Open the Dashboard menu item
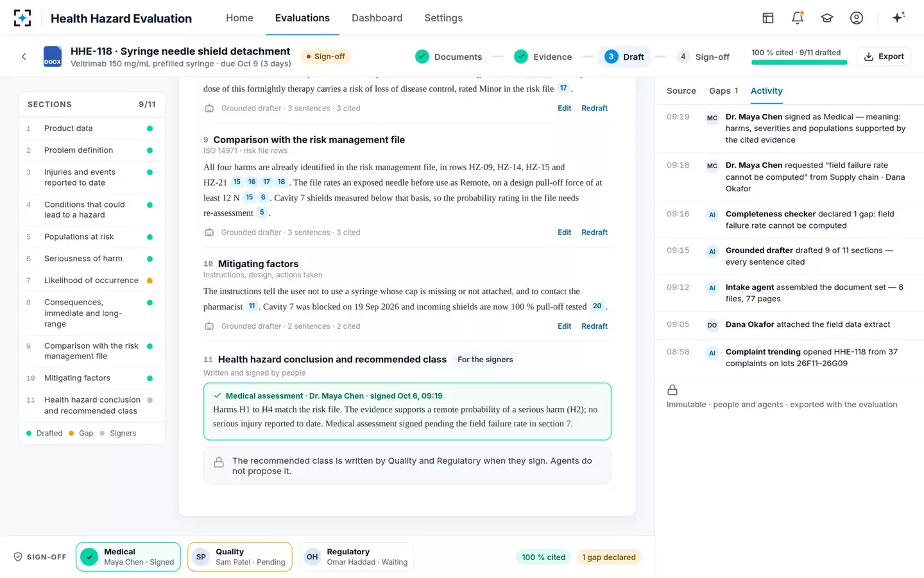The width and height of the screenshot is (924, 578). (x=377, y=18)
